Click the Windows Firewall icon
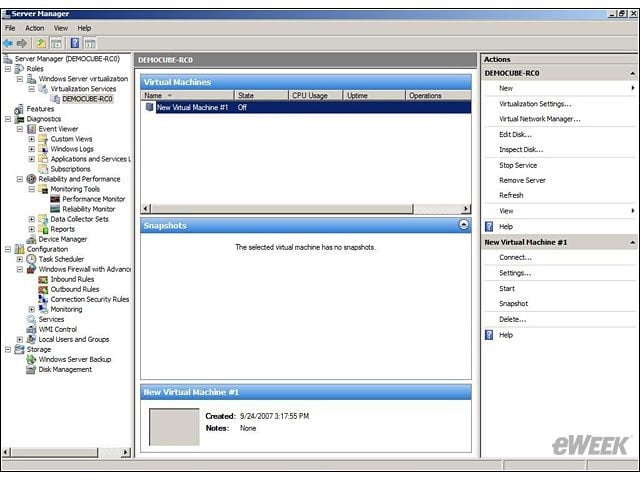Image resolution: width=640 pixels, height=480 pixels. point(31,269)
